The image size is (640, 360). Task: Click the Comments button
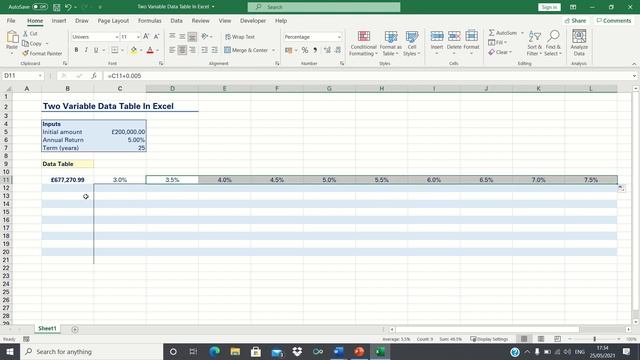click(613, 20)
